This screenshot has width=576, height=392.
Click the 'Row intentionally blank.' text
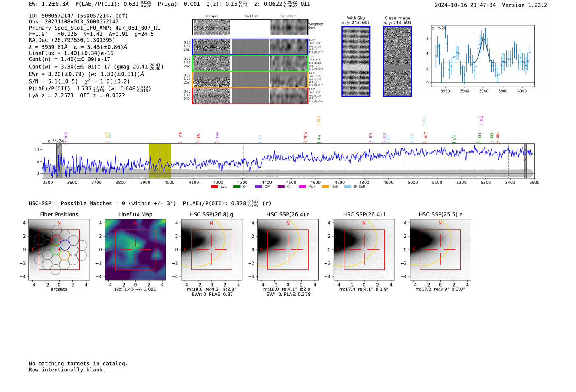pos(67,370)
